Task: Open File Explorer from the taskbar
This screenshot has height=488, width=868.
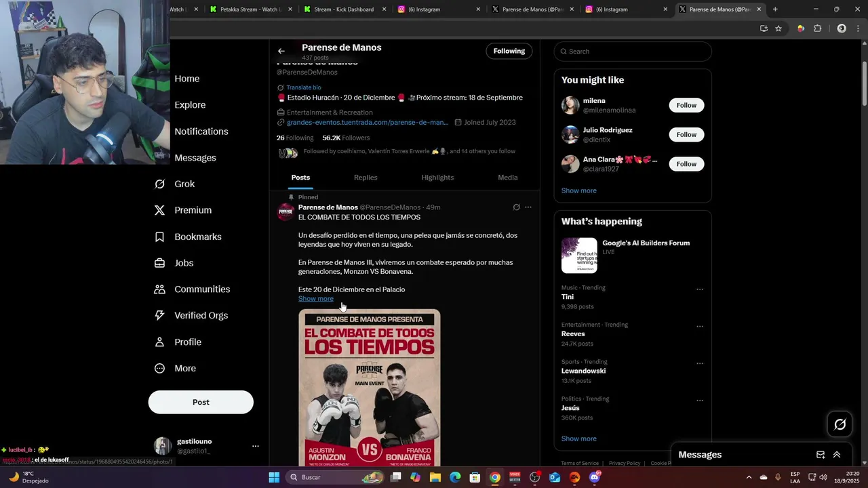Action: (x=435, y=477)
